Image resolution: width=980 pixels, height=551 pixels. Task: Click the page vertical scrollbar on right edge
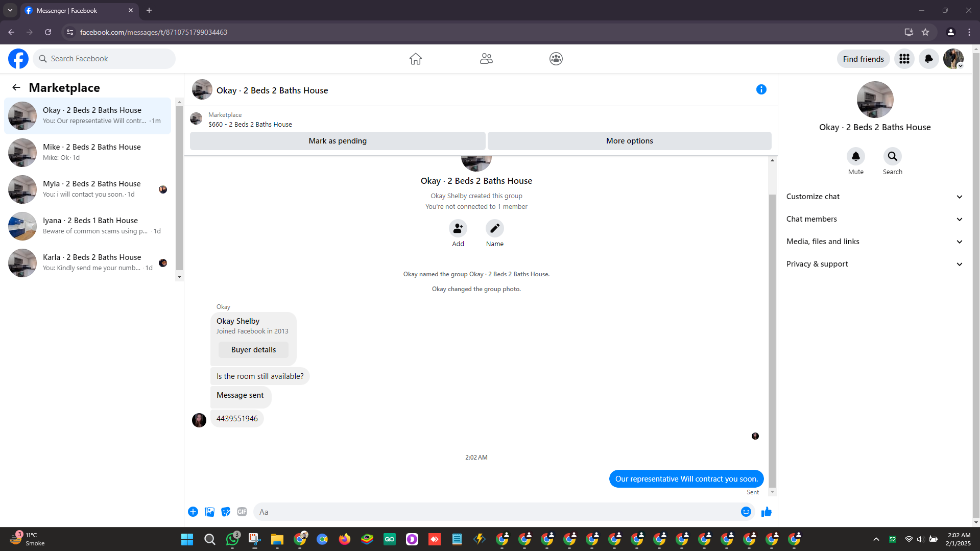(x=976, y=286)
